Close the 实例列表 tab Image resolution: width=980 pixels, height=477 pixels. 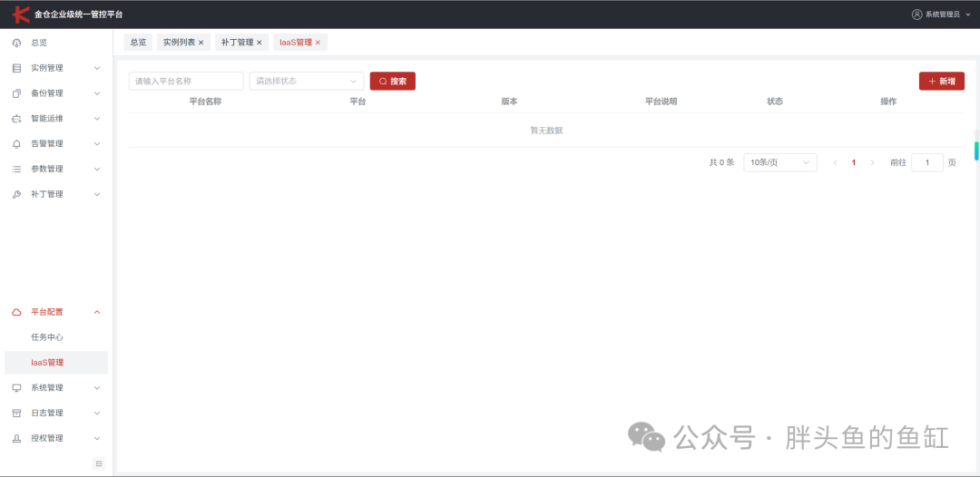(201, 43)
